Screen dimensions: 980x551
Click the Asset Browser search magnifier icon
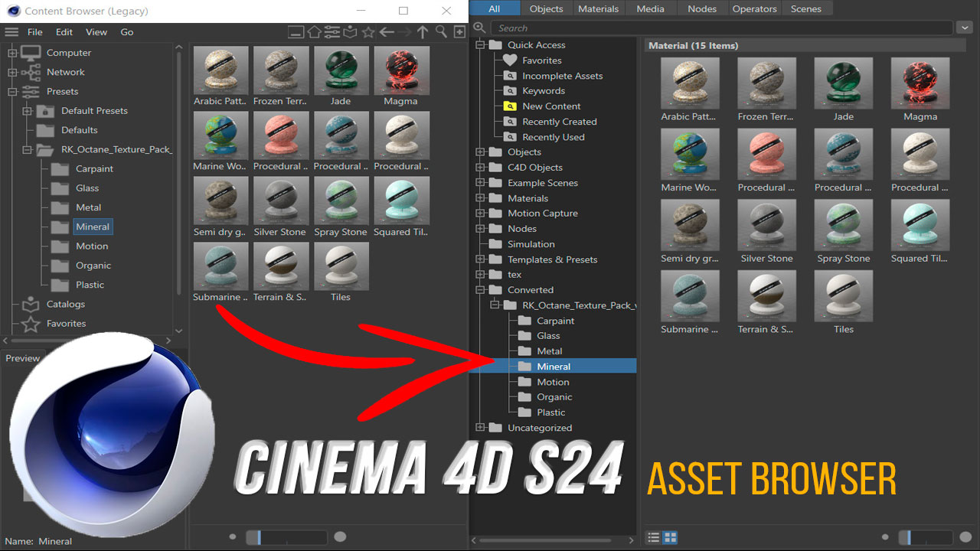(x=480, y=28)
